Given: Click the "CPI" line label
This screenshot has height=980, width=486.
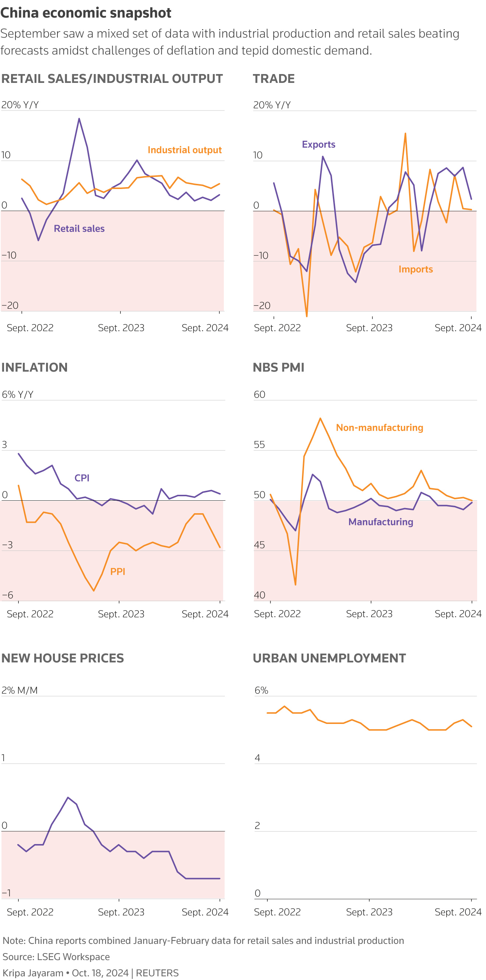Looking at the screenshot, I should click(82, 478).
